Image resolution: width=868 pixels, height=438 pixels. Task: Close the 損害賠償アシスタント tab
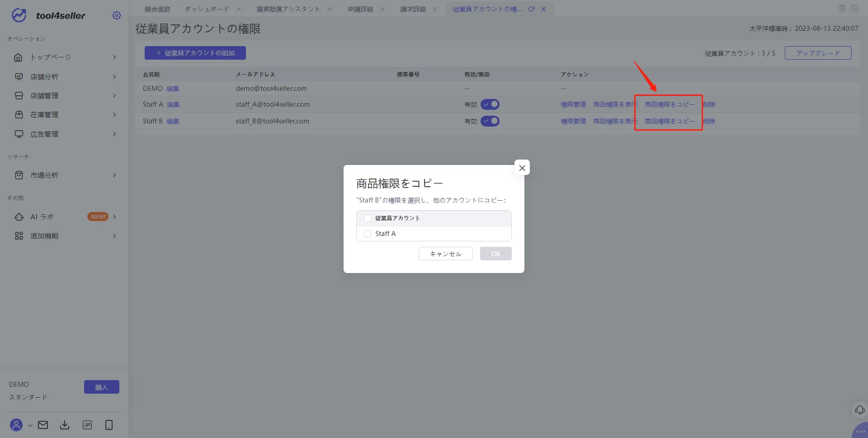click(330, 9)
